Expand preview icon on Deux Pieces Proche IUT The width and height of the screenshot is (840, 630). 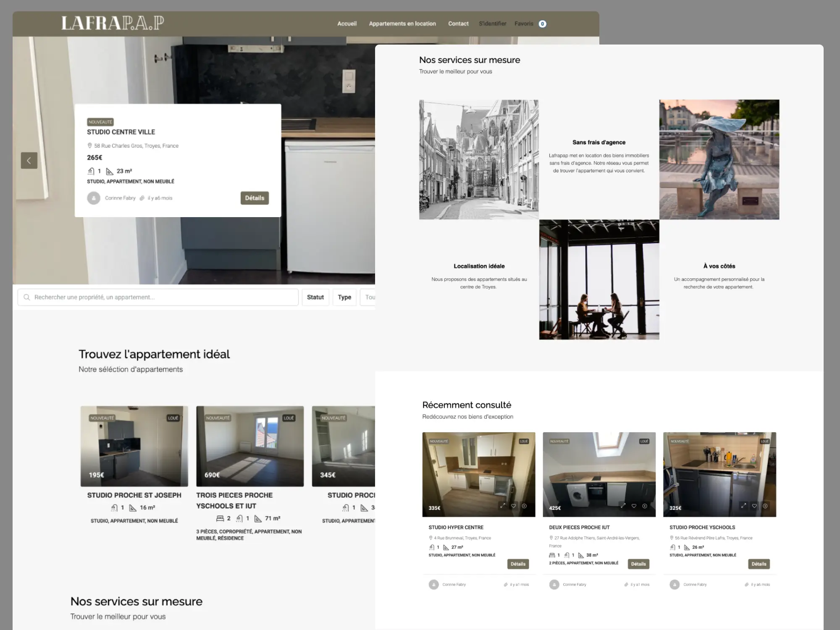coord(623,506)
